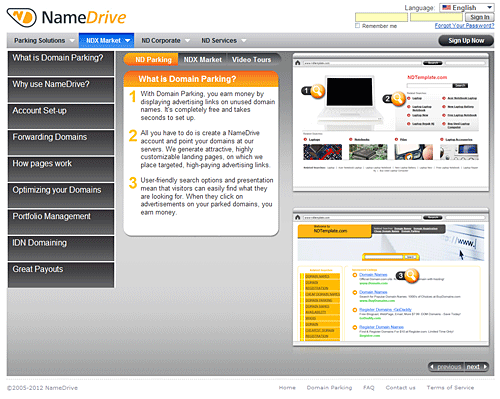Go to the next slide
The height and width of the screenshot is (399, 500).
click(477, 367)
